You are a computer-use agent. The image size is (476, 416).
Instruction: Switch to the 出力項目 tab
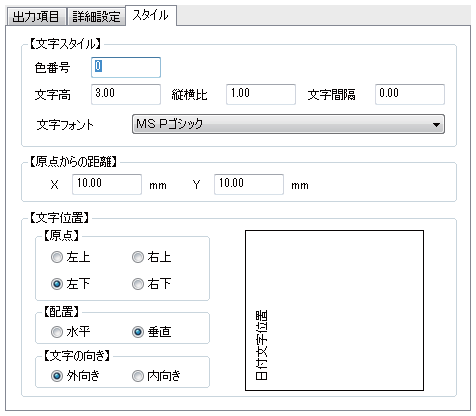[x=36, y=16]
